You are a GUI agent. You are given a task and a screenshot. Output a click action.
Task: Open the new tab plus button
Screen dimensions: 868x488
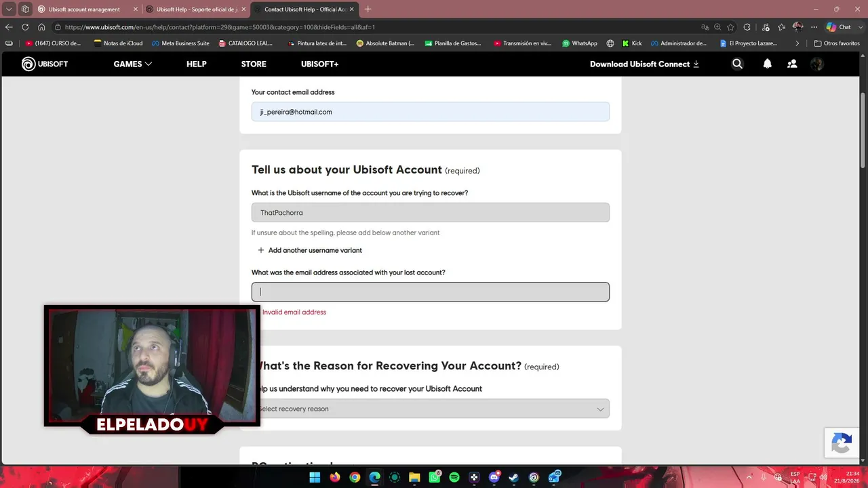(368, 9)
